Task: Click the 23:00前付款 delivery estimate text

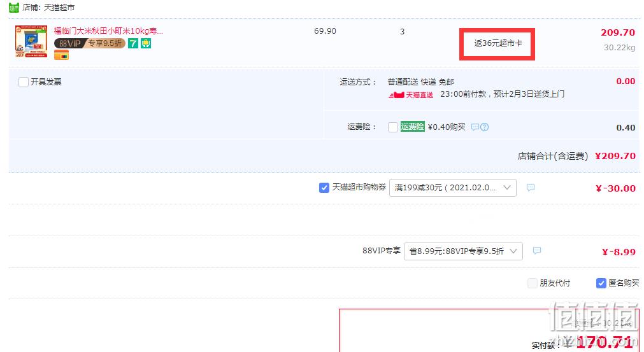Action: coord(502,94)
